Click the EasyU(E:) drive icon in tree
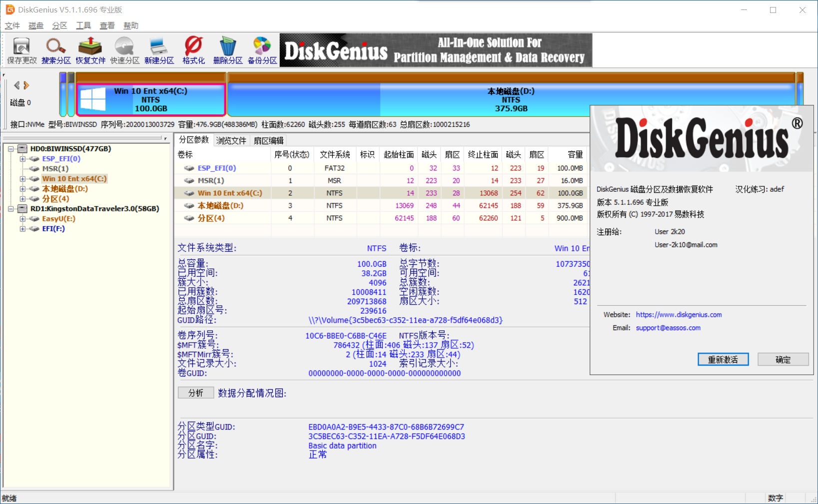 tap(34, 219)
